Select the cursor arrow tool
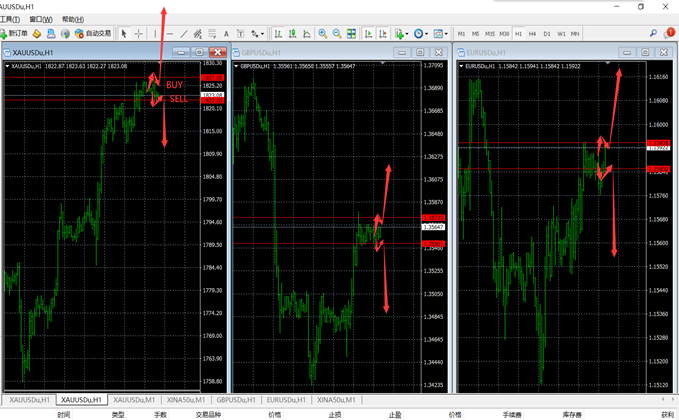Screen dimensions: 679x420 124,33
